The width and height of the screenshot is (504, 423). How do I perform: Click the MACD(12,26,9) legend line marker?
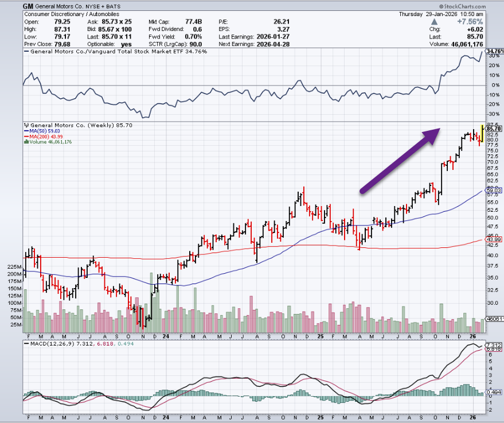pos(25,343)
